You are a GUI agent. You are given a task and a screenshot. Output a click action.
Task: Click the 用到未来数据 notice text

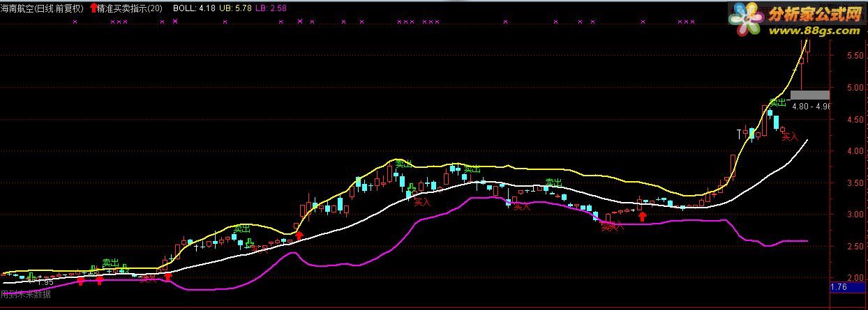[x=26, y=293]
